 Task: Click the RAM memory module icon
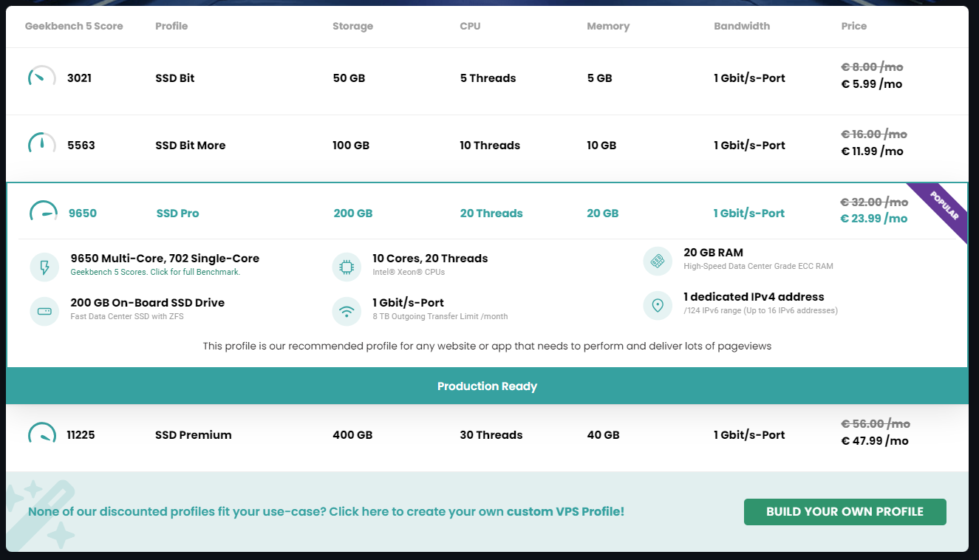pos(658,261)
